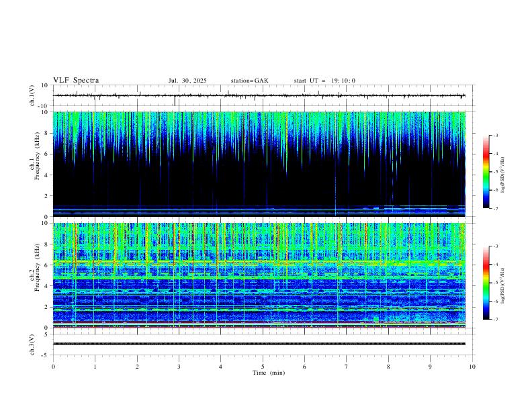This screenshot has height=411, width=532.
Task: Click inside the ch.1 spectrogram panel
Action: click(259, 164)
